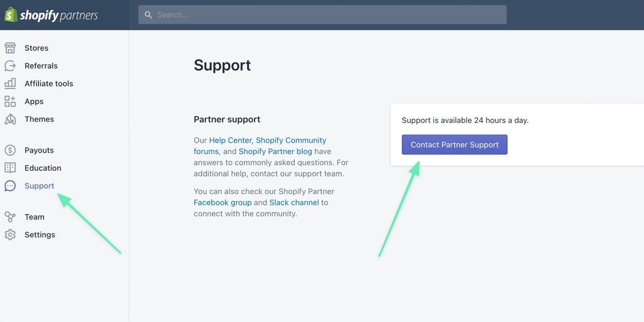Click the Stores storefront icon
This screenshot has width=644, height=322.
tap(10, 48)
